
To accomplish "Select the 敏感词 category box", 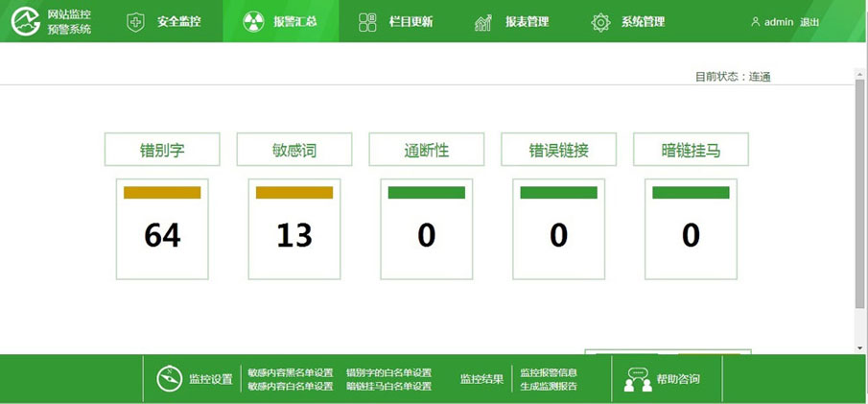I will pyautogui.click(x=294, y=150).
